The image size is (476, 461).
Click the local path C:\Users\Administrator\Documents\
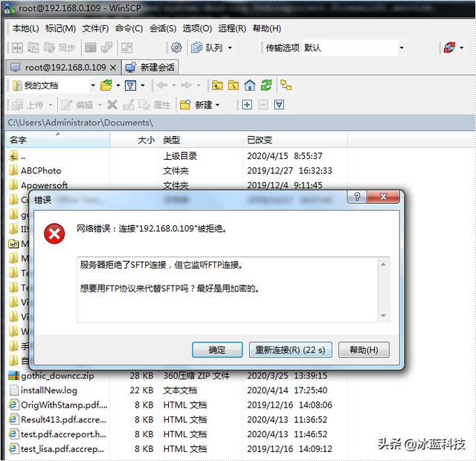pos(80,123)
